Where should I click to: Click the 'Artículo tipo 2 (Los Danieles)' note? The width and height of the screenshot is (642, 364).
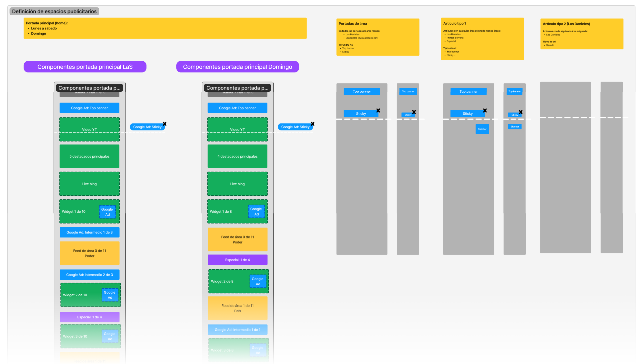[582, 34]
